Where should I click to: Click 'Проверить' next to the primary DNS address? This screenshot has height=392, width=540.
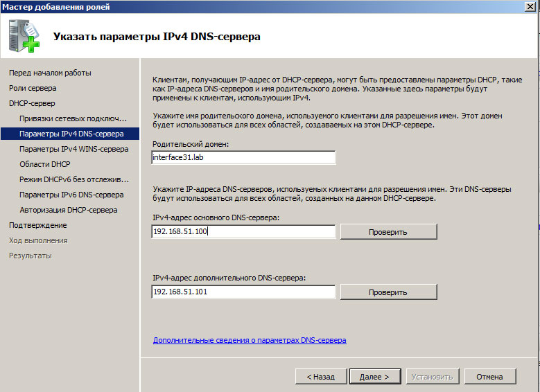click(388, 231)
